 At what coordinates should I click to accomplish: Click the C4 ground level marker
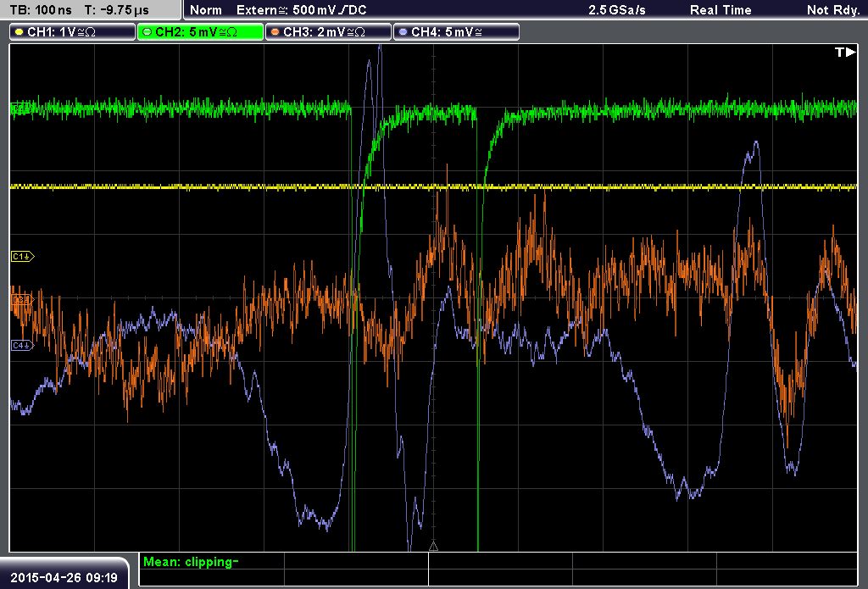coord(23,346)
